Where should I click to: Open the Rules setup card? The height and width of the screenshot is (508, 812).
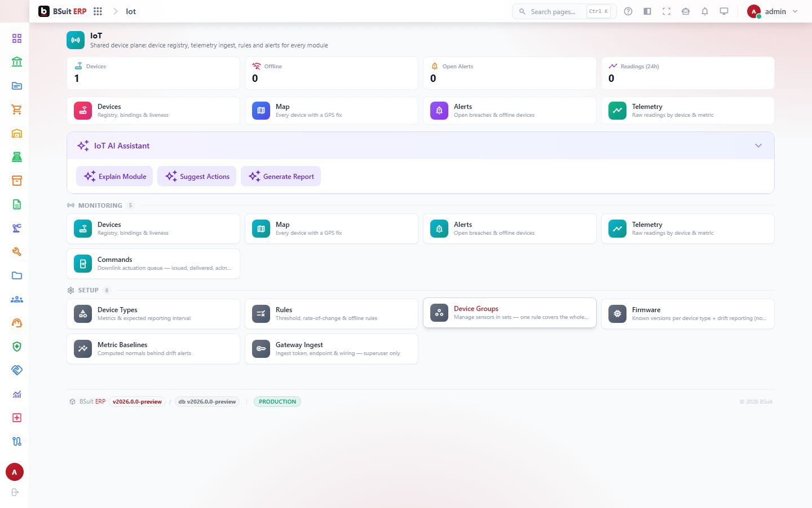point(332,314)
